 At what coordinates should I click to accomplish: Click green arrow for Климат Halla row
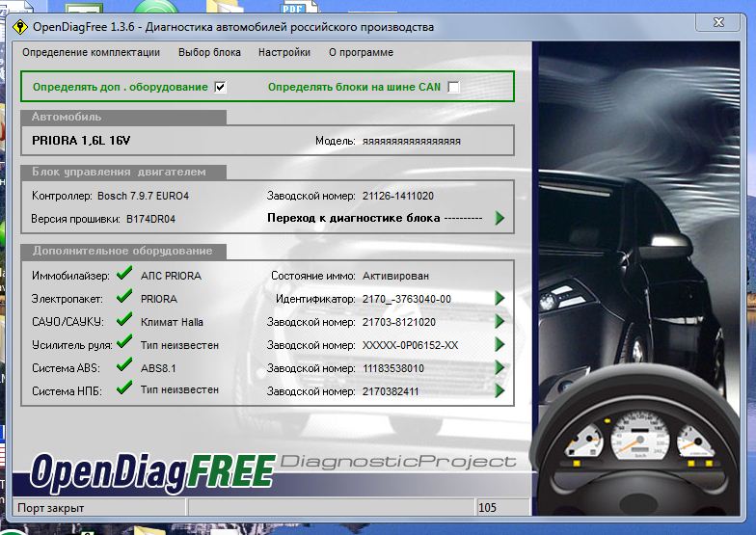[499, 322]
